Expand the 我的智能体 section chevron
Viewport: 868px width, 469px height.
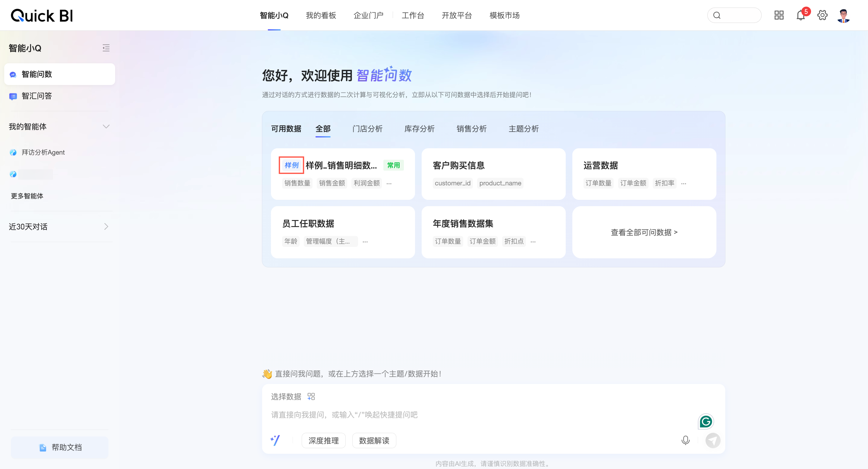click(x=106, y=126)
